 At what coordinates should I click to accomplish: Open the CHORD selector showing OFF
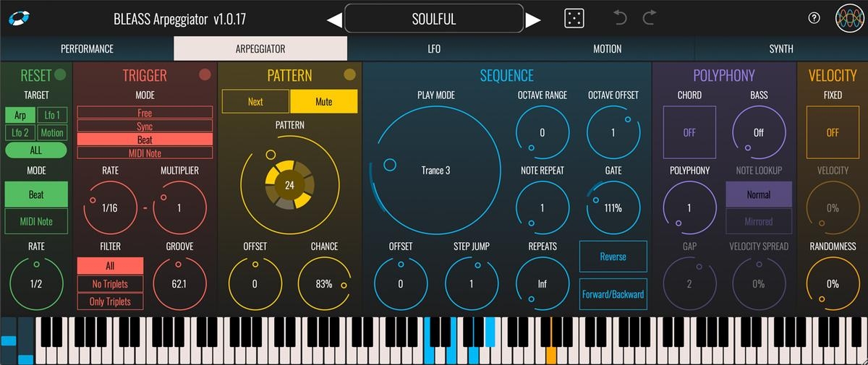pos(689,132)
